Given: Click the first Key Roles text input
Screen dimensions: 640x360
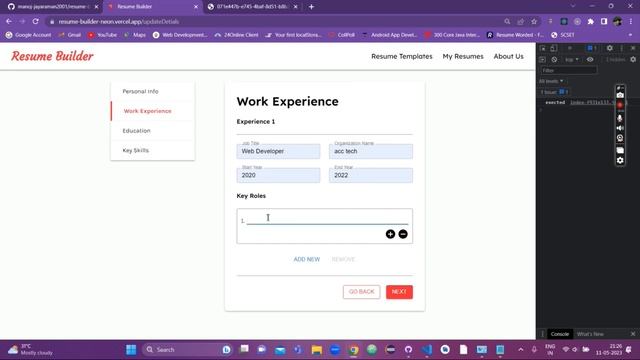Looking at the screenshot, I should (327, 219).
